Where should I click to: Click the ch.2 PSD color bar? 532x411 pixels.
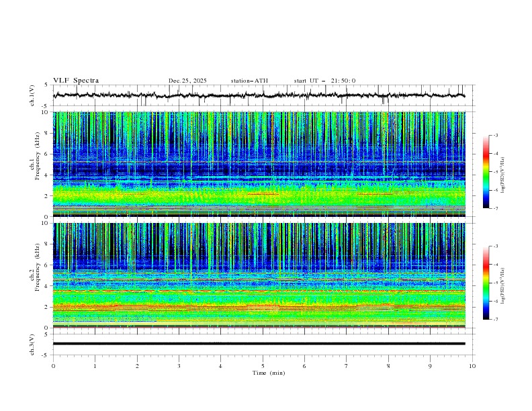pos(486,283)
